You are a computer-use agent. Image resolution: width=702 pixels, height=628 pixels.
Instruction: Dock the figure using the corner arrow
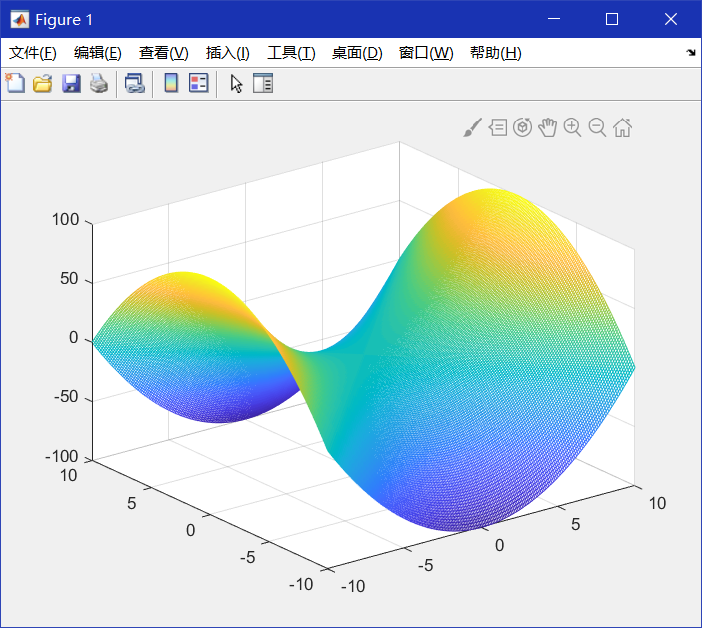pyautogui.click(x=691, y=53)
